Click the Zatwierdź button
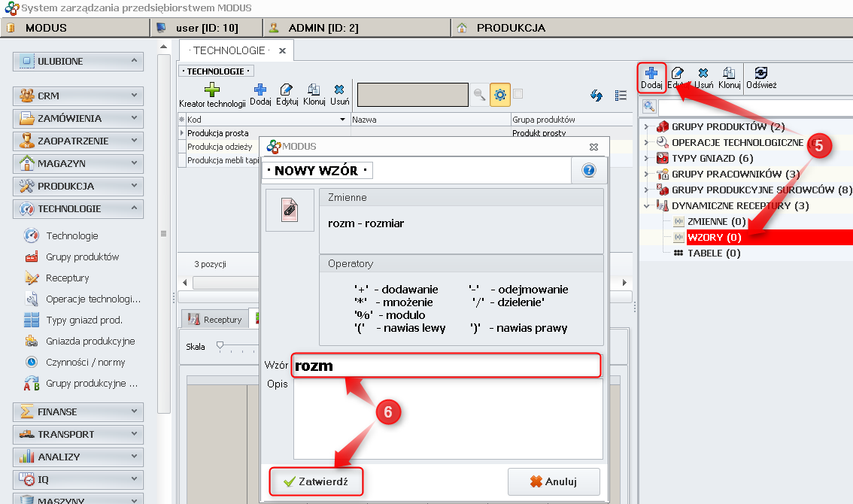853x504 pixels. [316, 481]
